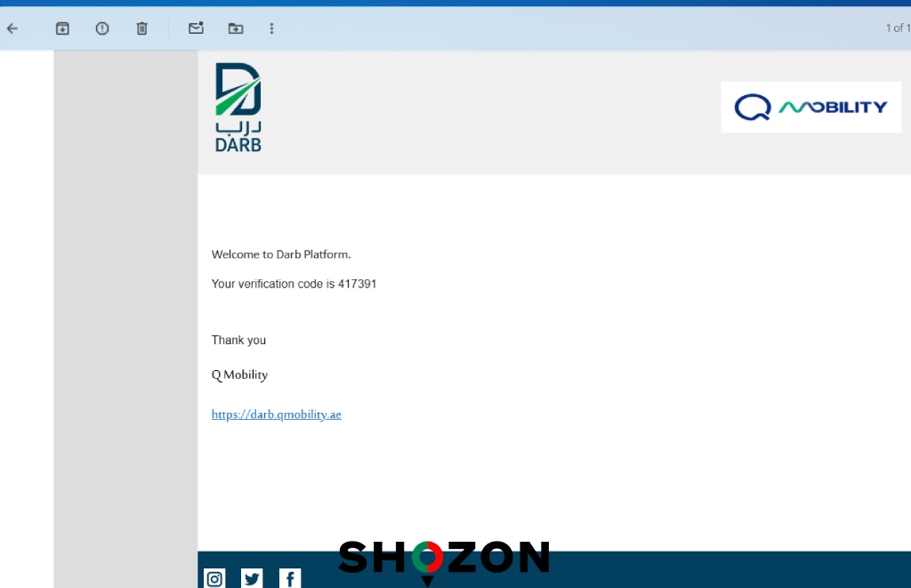Screen dimensions: 911x588
Task: Click the 'Thank you' line
Action: pos(238,340)
